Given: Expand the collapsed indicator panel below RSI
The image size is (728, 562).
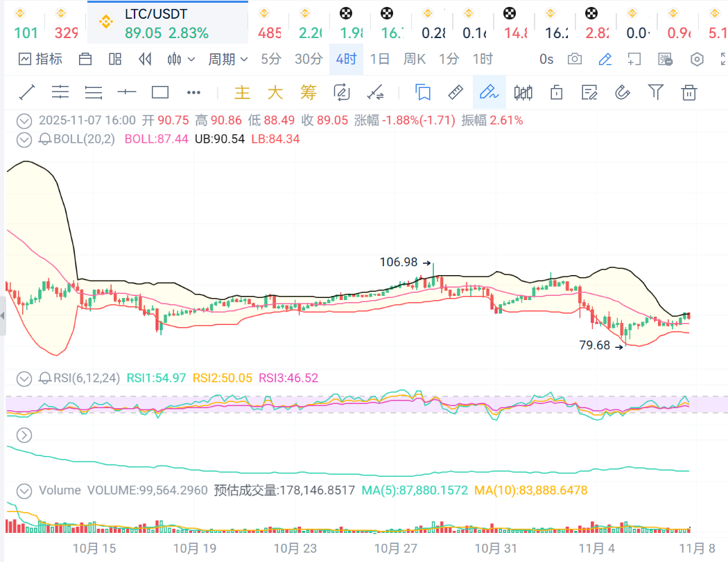Looking at the screenshot, I should [24, 435].
